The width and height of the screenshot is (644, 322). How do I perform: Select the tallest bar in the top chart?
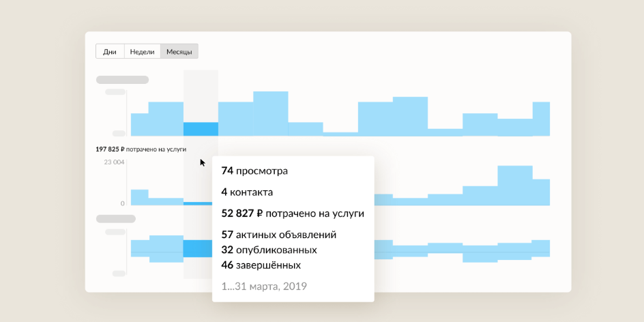click(x=271, y=114)
